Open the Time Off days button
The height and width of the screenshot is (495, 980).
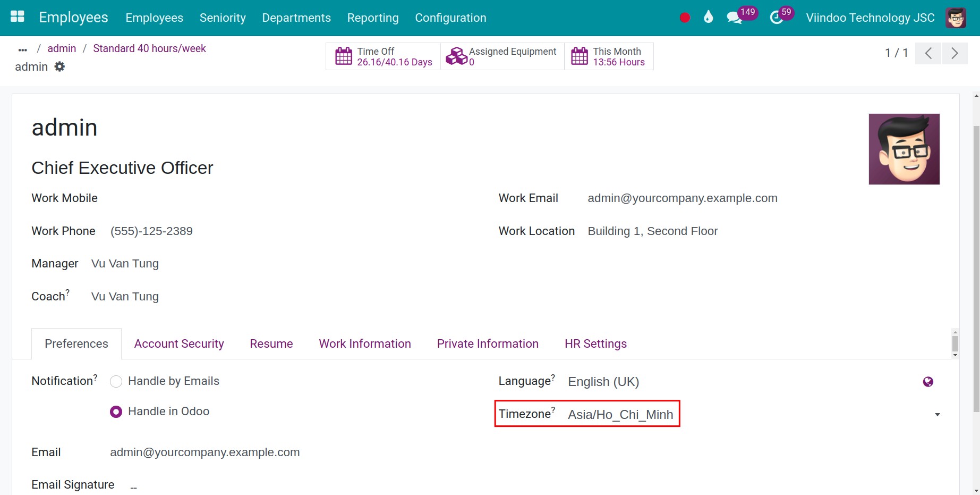coord(384,56)
